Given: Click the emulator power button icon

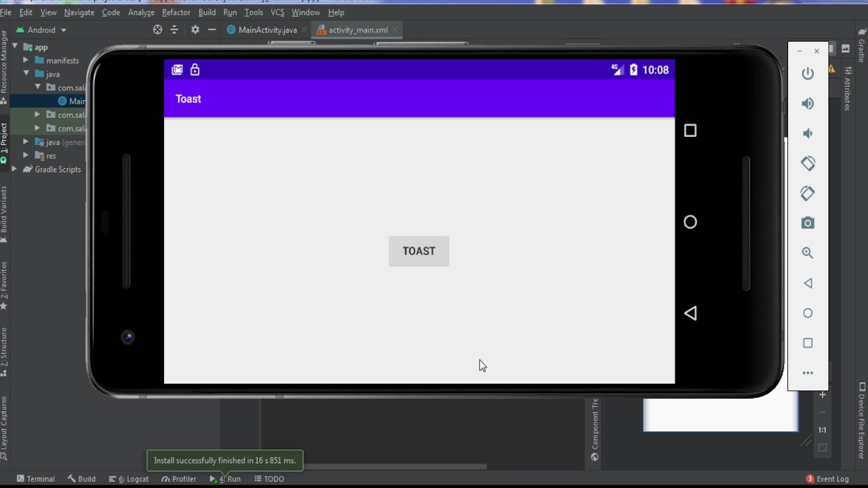Looking at the screenshot, I should (x=808, y=73).
